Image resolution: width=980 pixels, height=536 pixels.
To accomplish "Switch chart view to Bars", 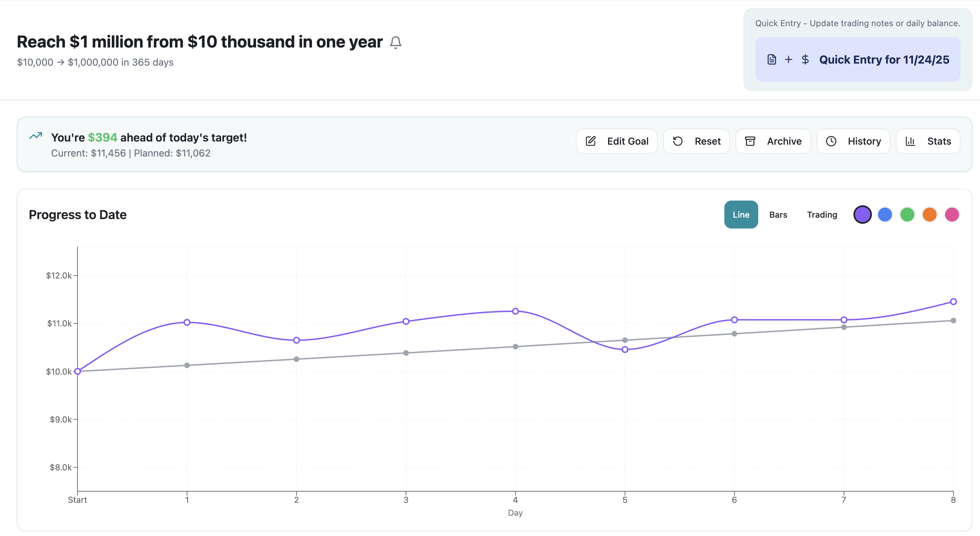I will click(778, 215).
